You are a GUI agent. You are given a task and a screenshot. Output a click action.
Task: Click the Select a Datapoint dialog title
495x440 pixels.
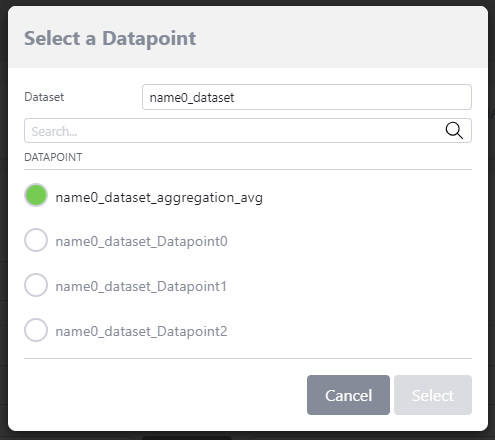(x=110, y=38)
